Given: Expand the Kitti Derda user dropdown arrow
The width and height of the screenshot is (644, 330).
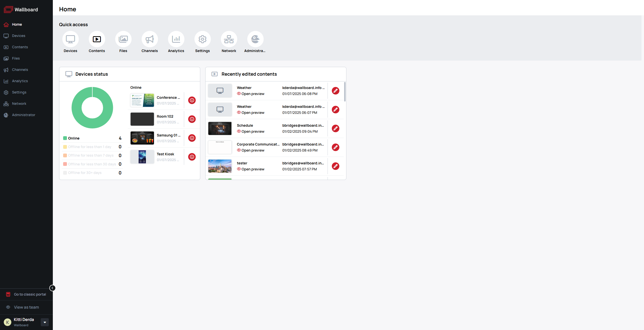Looking at the screenshot, I should (x=45, y=322).
